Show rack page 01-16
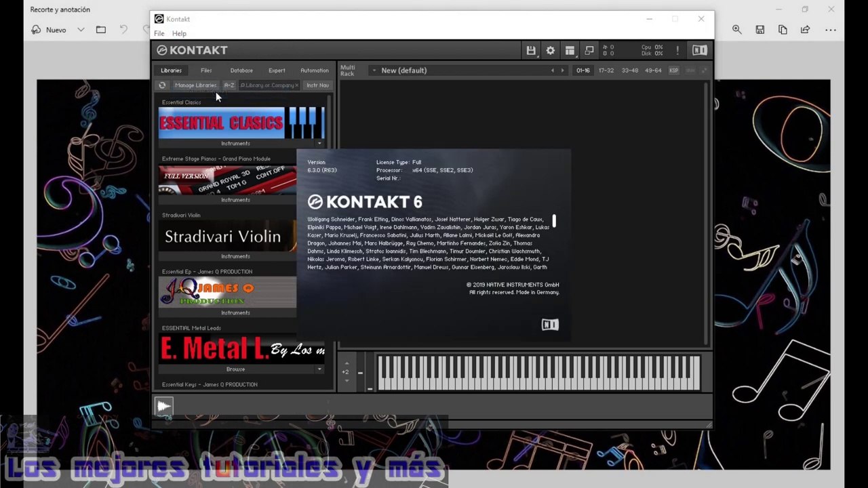This screenshot has height=488, width=868. tap(583, 70)
